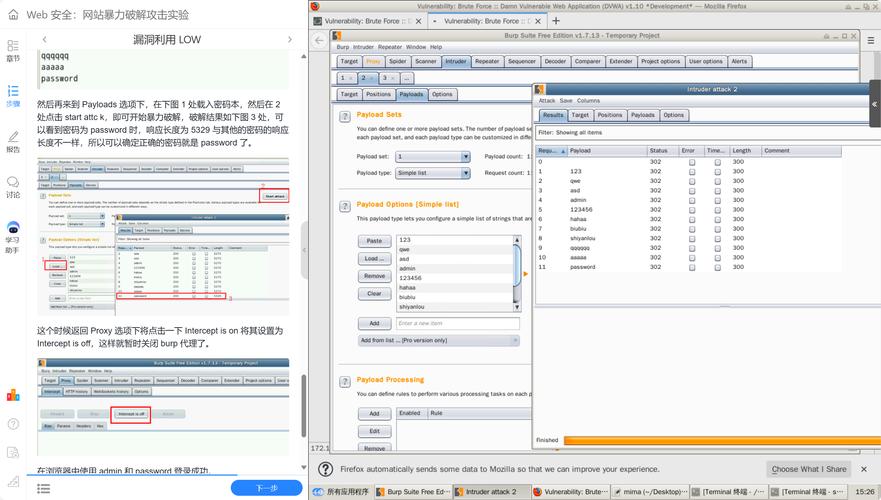Screen dimensions: 881x500
Task: Click the 报告 report sidebar icon
Action: point(13,141)
